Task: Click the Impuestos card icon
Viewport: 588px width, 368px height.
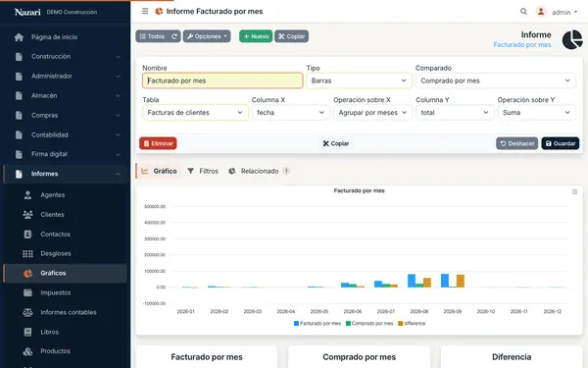Action: [x=27, y=292]
